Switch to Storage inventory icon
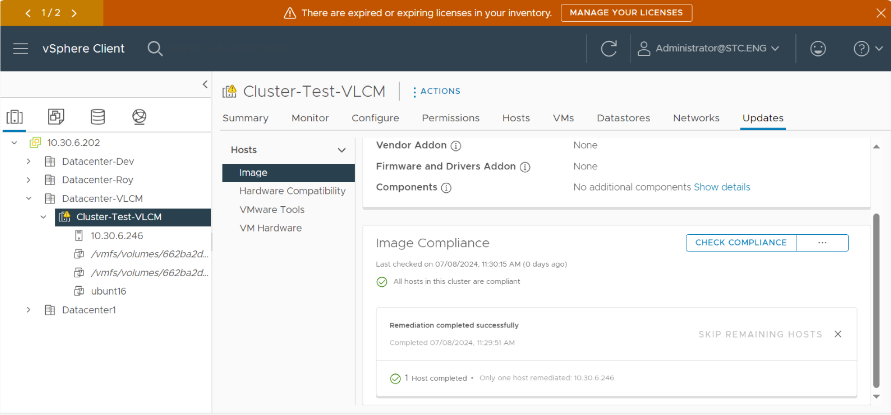The height and width of the screenshot is (415, 891). tap(98, 117)
